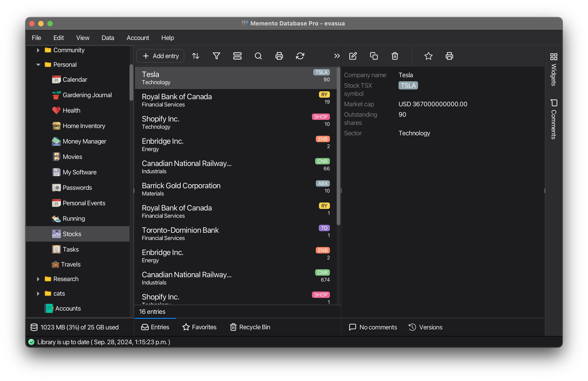The height and width of the screenshot is (381, 588).
Task: Change the entries list view layout
Action: click(x=237, y=56)
